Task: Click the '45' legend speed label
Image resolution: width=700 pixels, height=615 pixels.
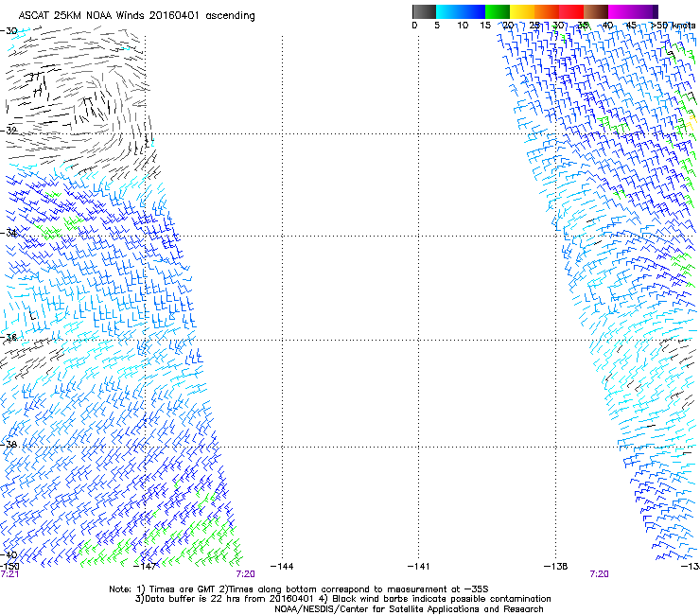Action: pos(631,26)
